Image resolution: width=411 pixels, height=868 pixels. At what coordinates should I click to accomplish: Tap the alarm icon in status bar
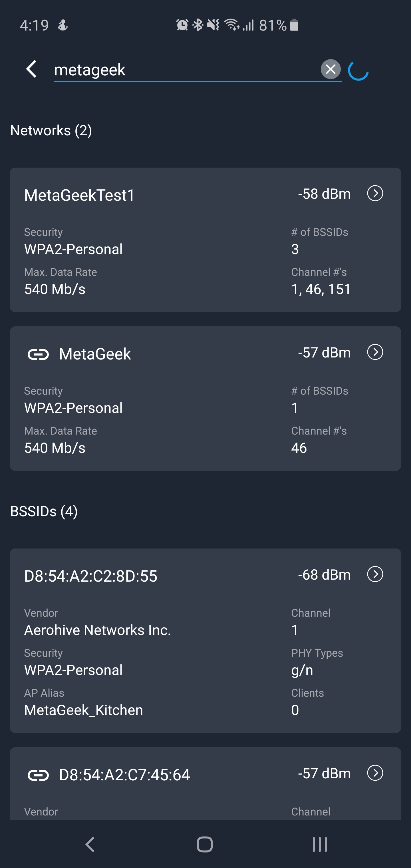182,25
